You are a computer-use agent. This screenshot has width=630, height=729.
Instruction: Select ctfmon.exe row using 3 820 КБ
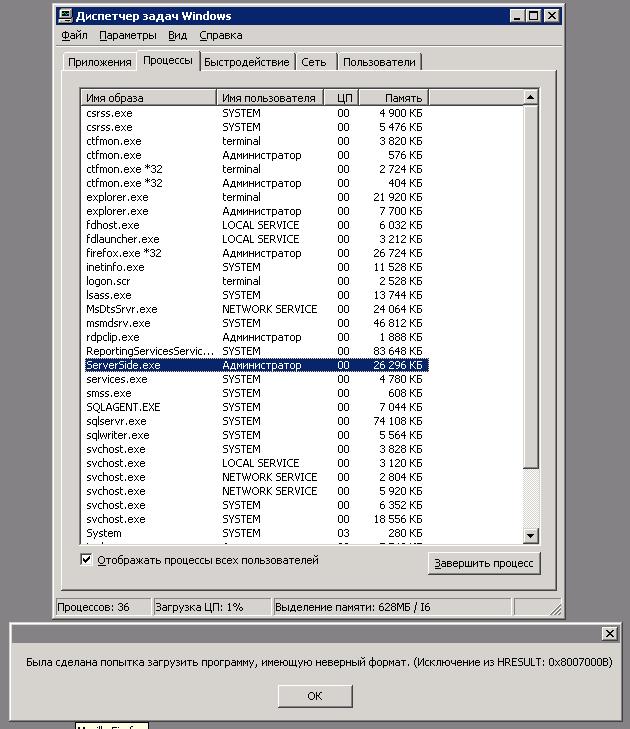pos(256,141)
